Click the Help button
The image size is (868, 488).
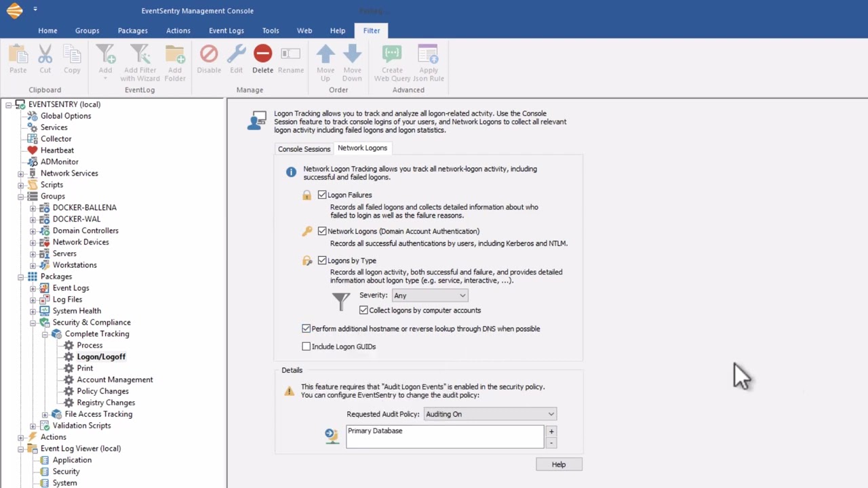click(x=559, y=464)
